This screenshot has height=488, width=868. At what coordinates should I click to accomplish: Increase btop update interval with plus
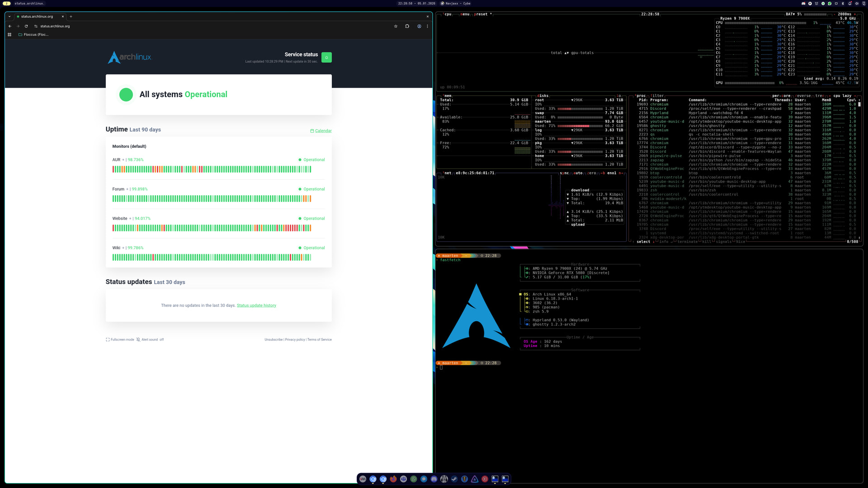(856, 14)
